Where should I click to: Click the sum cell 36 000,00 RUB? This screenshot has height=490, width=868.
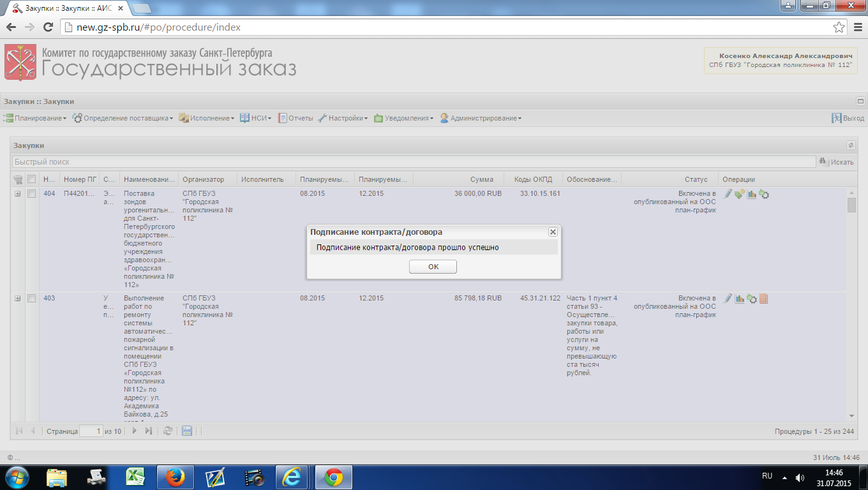(x=478, y=193)
